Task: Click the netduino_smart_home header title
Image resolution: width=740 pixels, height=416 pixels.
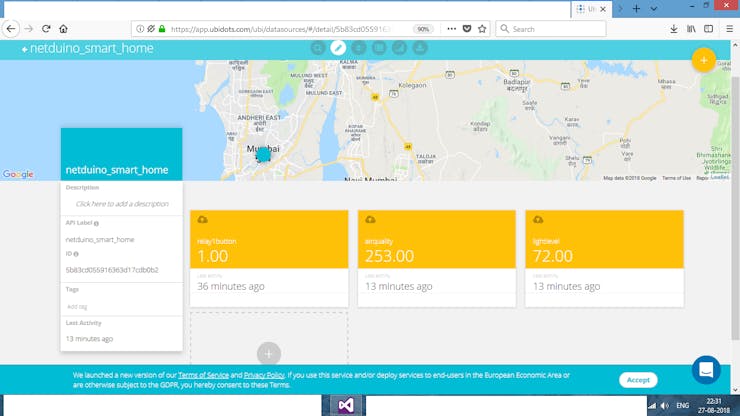Action: click(x=92, y=48)
